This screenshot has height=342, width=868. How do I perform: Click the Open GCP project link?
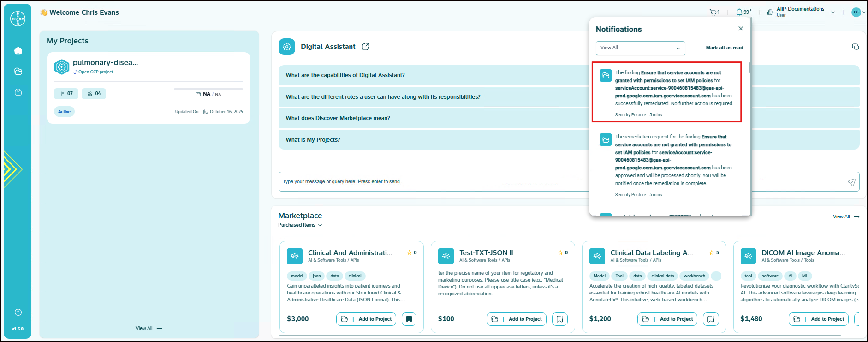[95, 72]
